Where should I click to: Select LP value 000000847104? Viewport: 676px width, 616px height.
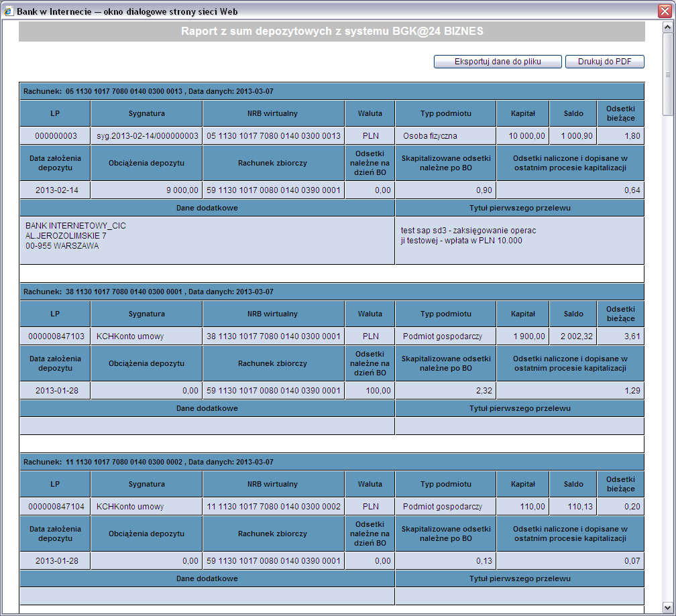[x=56, y=507]
